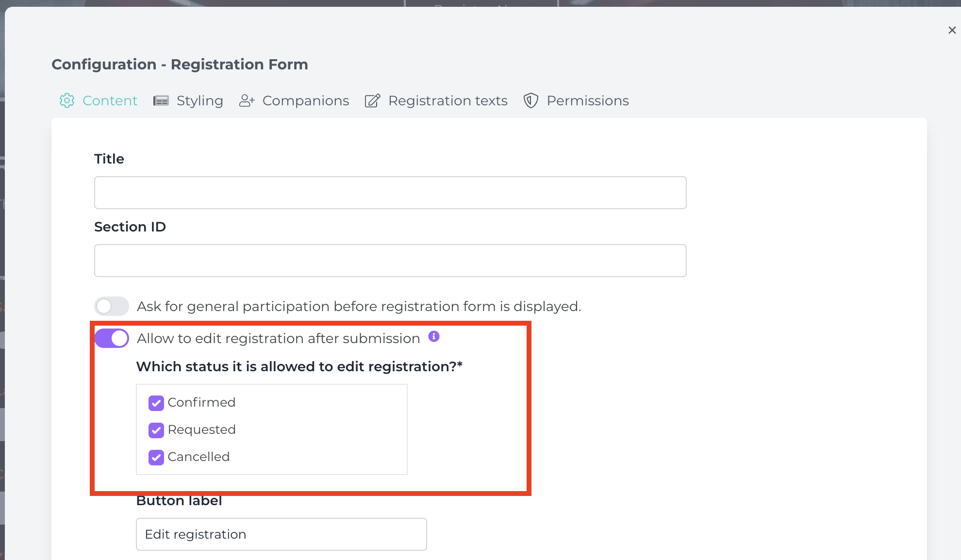Click the info icon beside edit registration

click(x=434, y=336)
